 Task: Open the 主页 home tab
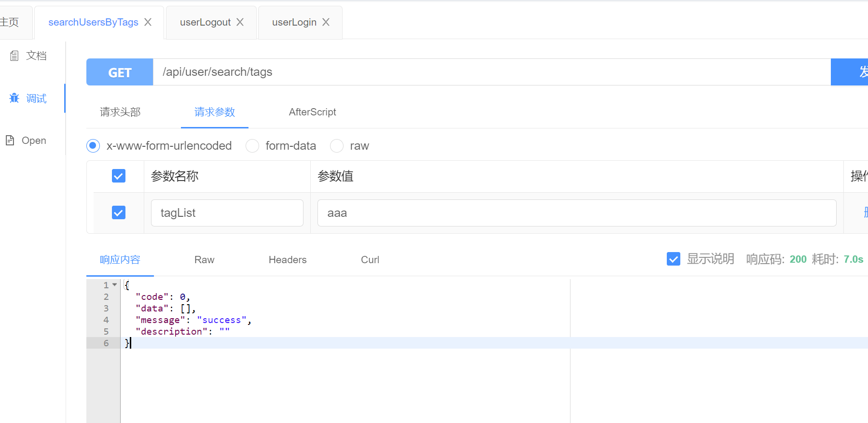pyautogui.click(x=9, y=22)
